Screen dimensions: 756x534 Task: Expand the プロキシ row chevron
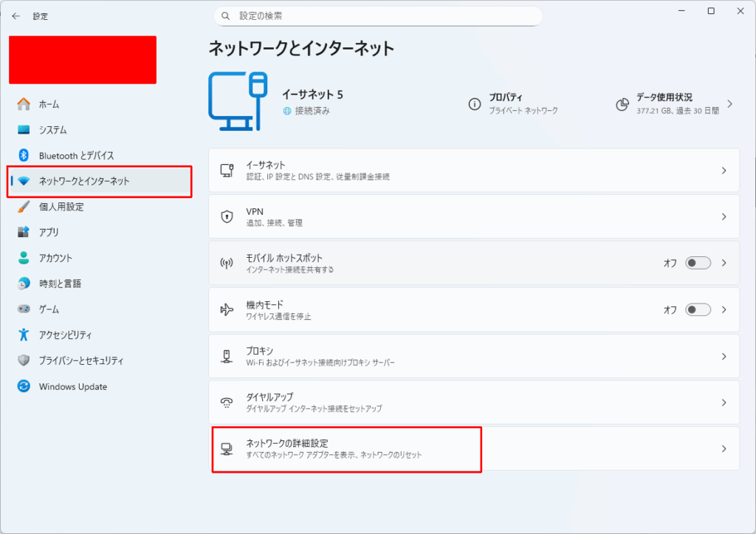point(724,356)
